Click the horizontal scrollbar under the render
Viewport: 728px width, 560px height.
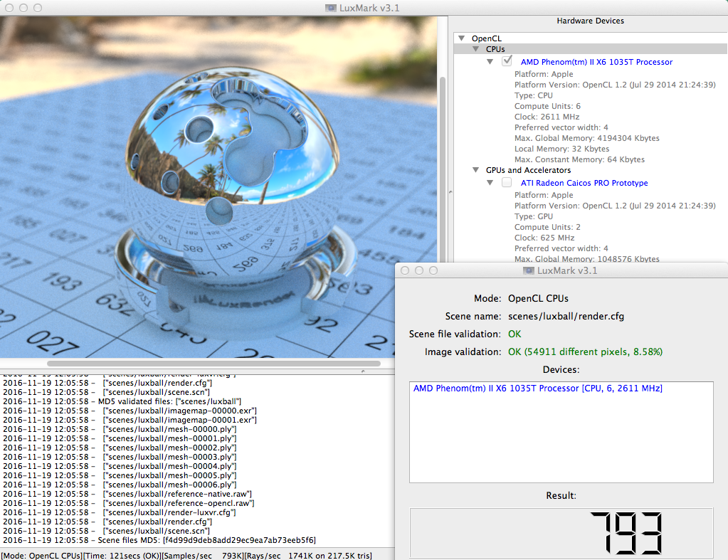pos(213,364)
